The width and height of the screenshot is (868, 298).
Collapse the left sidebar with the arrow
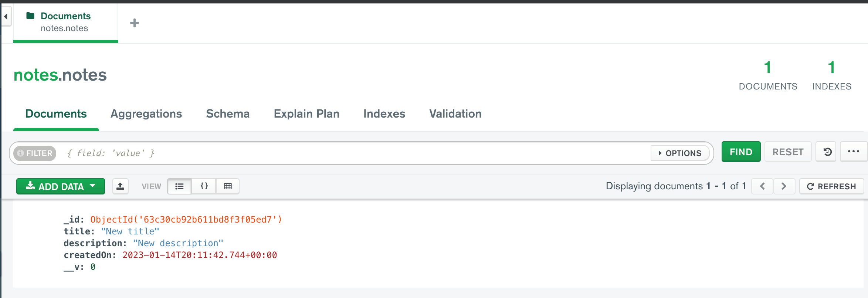[5, 16]
